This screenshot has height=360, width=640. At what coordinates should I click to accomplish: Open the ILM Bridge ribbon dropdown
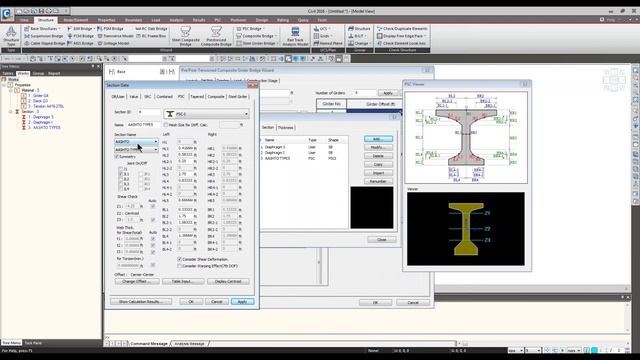[81, 29]
